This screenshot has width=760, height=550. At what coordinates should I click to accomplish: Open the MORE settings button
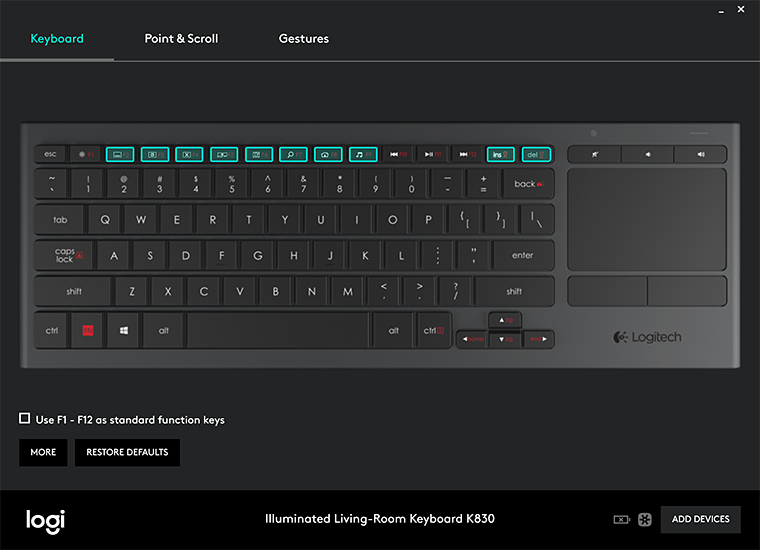coord(43,453)
